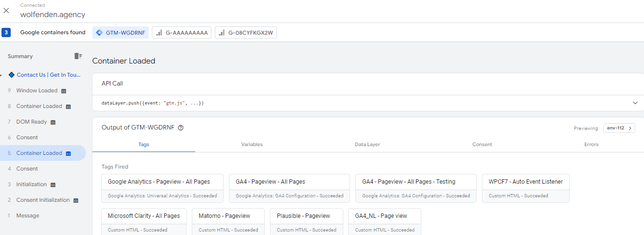
Task: Click the blue badge showing 3 containers
Action: pos(6,33)
